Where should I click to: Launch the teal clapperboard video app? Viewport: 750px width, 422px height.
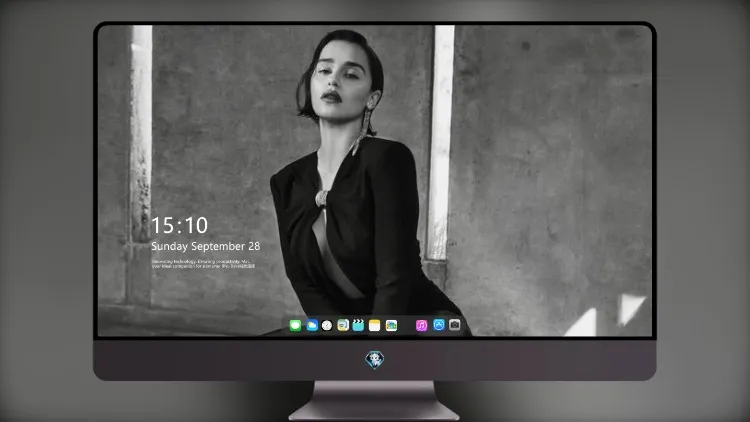click(x=358, y=325)
